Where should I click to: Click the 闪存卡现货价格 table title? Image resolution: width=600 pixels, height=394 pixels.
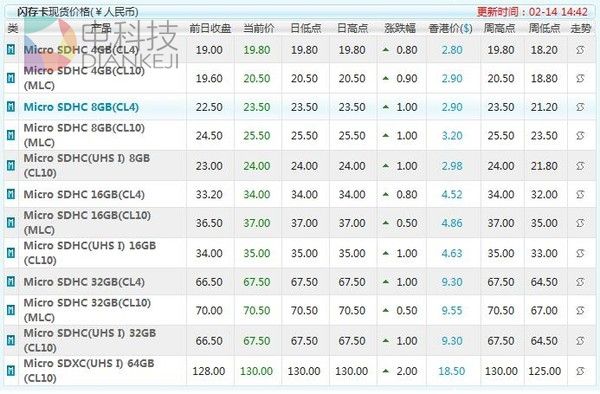click(78, 12)
